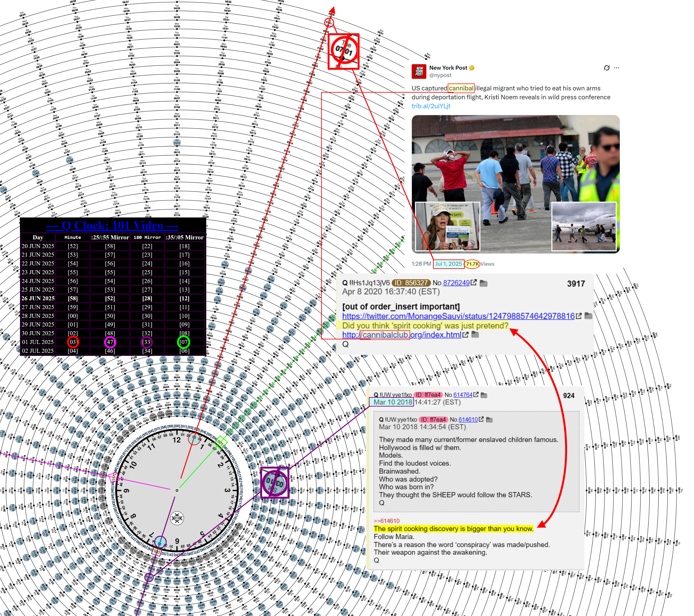Click the circular emblem inside the clock face
Viewport: 694px width, 616px height.
[x=177, y=518]
